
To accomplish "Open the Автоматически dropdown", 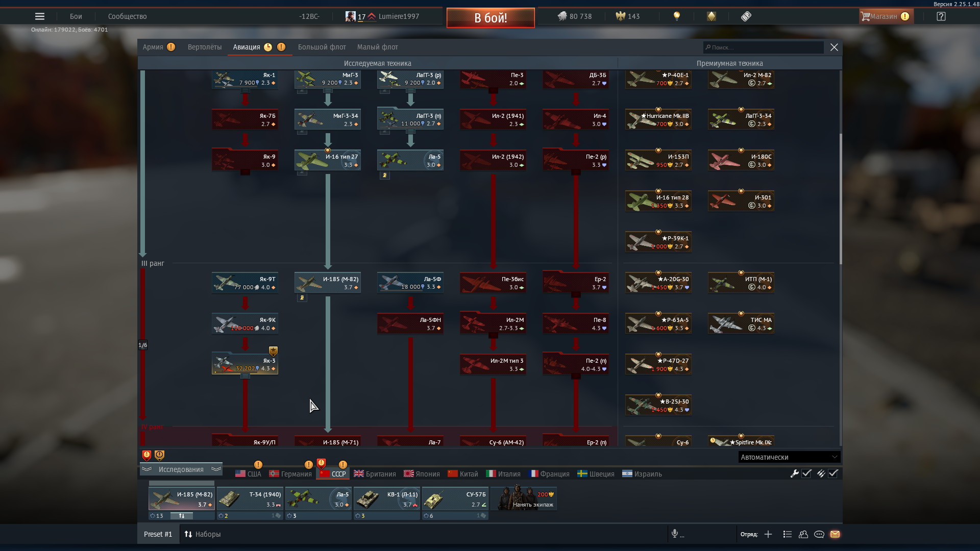I will (789, 457).
